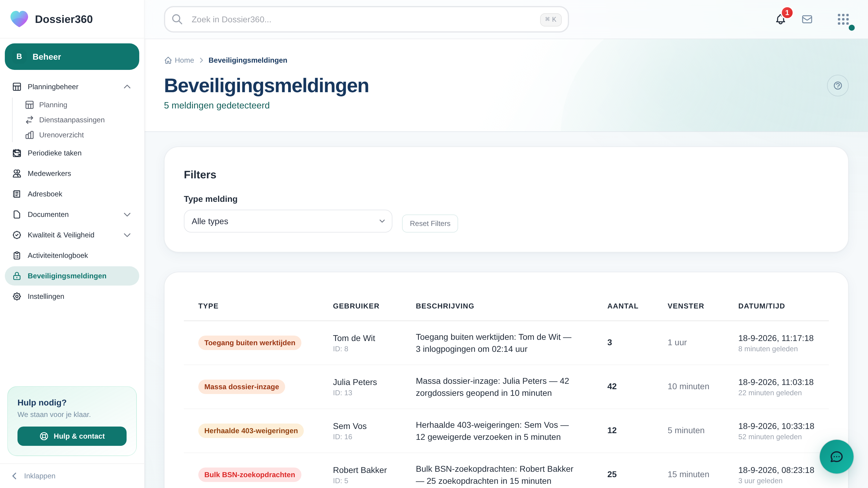The height and width of the screenshot is (488, 868).
Task: Click the Activiteitenlogboek clipboard icon
Action: coord(17,255)
